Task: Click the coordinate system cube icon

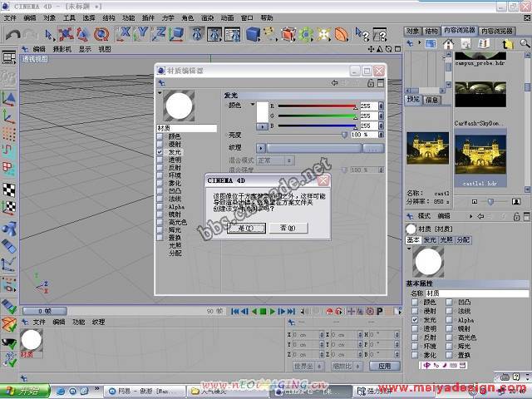Action: (176, 35)
